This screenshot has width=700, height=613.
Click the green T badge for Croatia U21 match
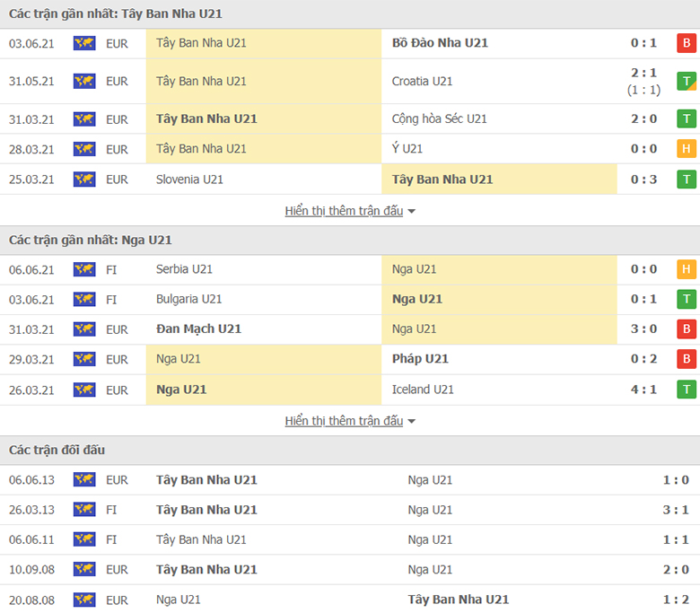tap(687, 82)
